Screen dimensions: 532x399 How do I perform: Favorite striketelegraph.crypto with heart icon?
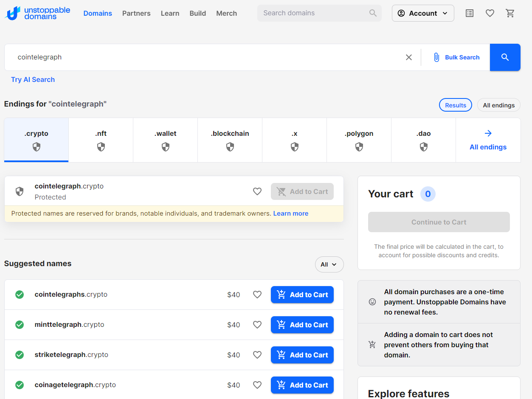click(257, 355)
